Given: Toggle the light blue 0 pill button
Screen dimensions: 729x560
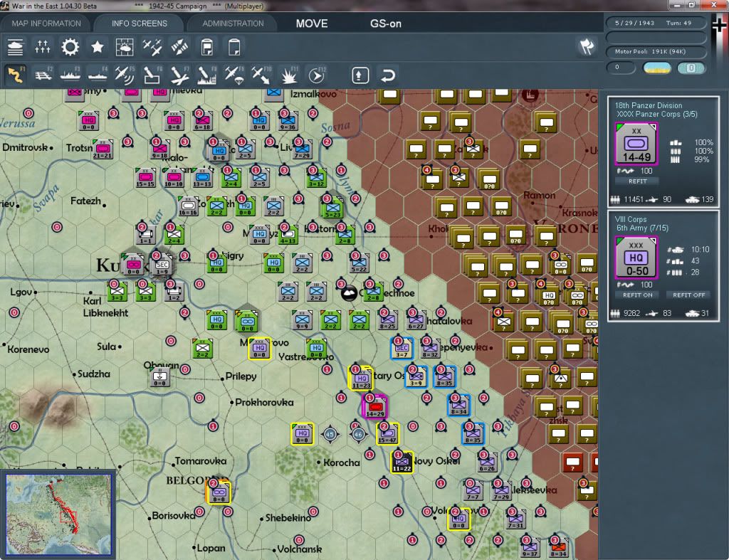Looking at the screenshot, I should [x=691, y=68].
